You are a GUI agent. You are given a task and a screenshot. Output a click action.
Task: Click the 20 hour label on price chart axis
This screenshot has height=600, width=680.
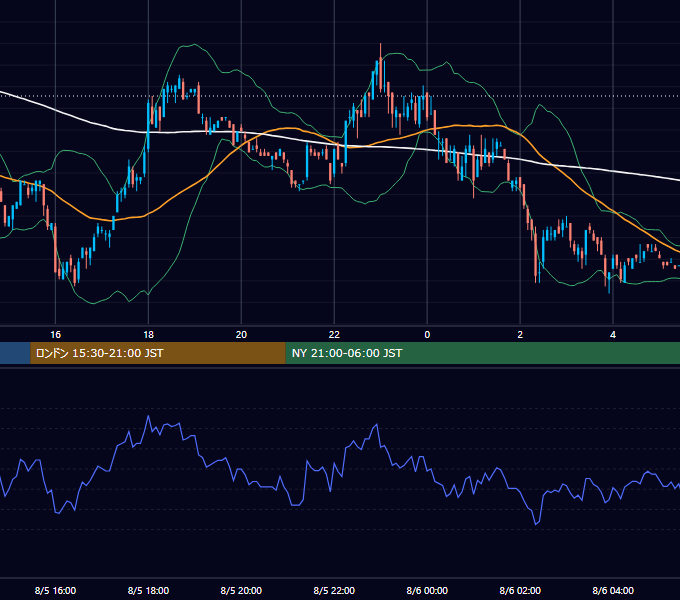(x=241, y=335)
